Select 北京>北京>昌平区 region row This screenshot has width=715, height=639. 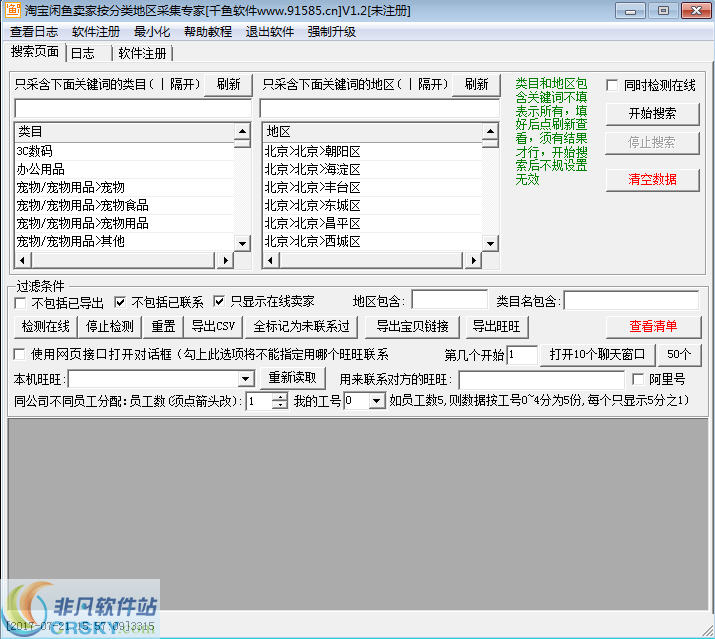(x=373, y=223)
